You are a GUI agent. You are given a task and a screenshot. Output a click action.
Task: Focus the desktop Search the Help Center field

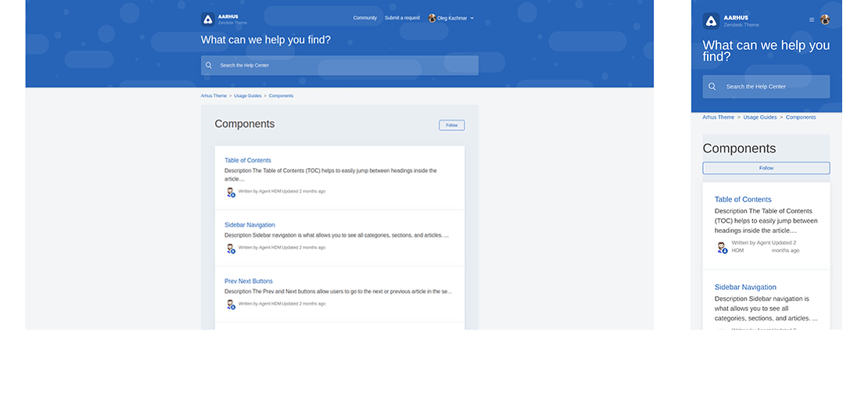click(x=344, y=66)
